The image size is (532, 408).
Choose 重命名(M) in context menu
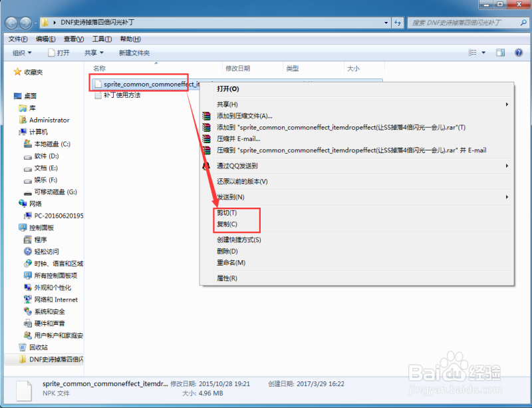(x=231, y=263)
